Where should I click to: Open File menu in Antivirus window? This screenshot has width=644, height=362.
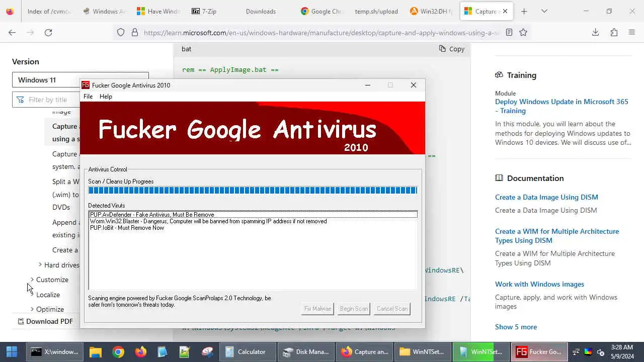click(88, 97)
